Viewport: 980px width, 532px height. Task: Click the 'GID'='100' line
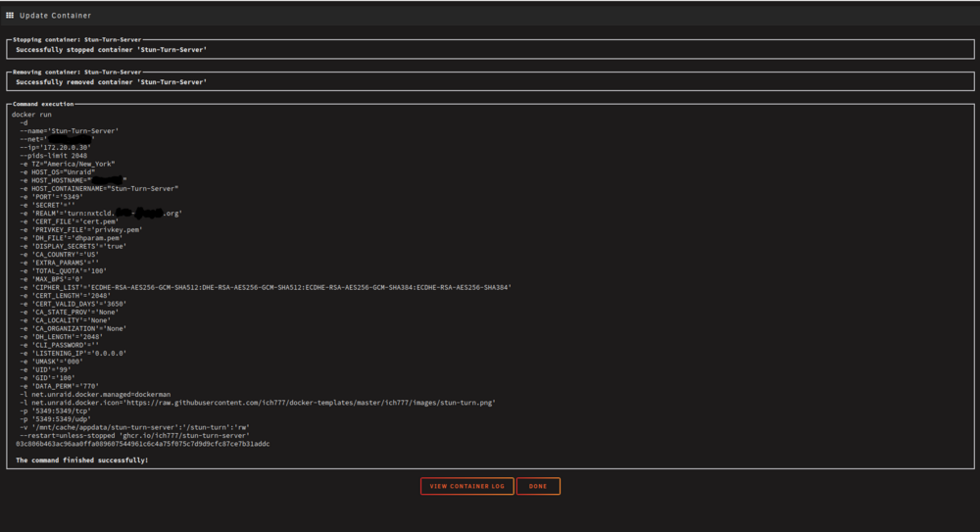[x=47, y=377]
